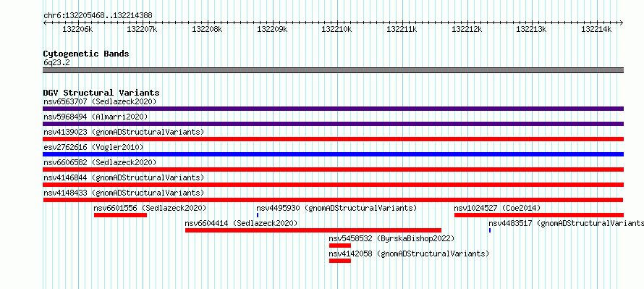Select the nsv5458532 short red bar
Viewport: 644px width, 289px height.
pos(340,246)
